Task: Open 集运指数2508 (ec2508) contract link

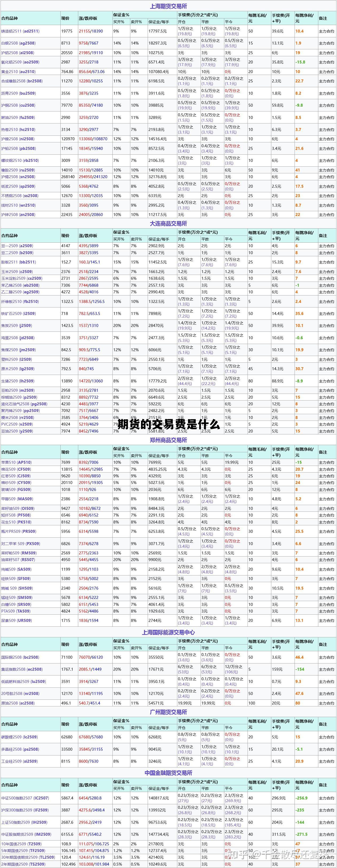Action: click(22, 669)
